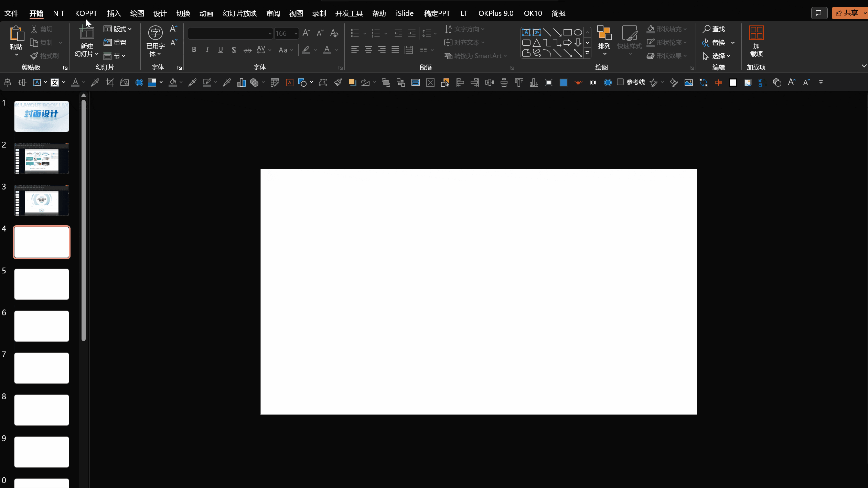Click the Center Align paragraph icon
This screenshot has height=488, width=868.
point(368,50)
